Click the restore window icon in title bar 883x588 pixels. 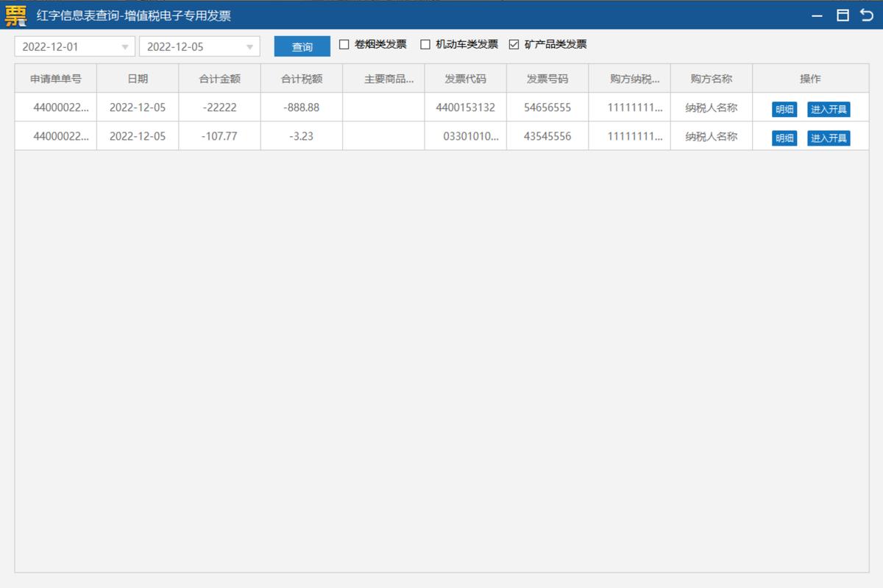coord(843,14)
